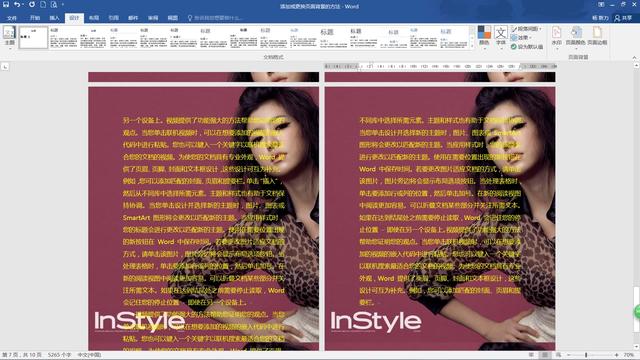Open the undo history dropdown arrow
The image size is (640, 360).
tap(23, 5)
